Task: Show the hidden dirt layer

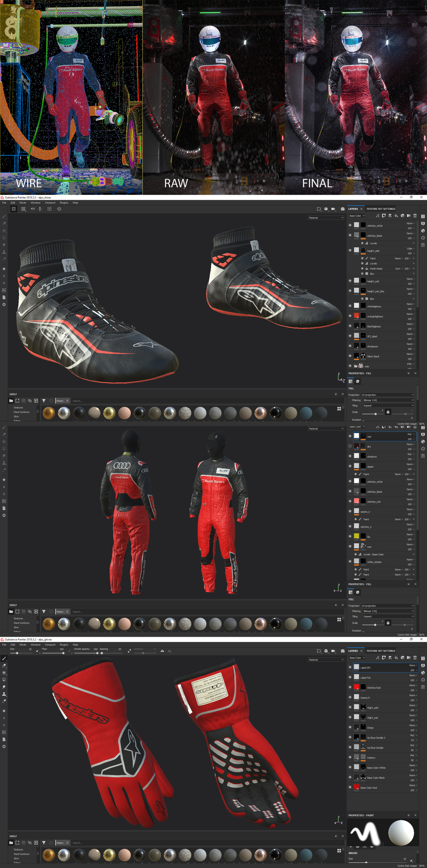Action: tap(350, 446)
